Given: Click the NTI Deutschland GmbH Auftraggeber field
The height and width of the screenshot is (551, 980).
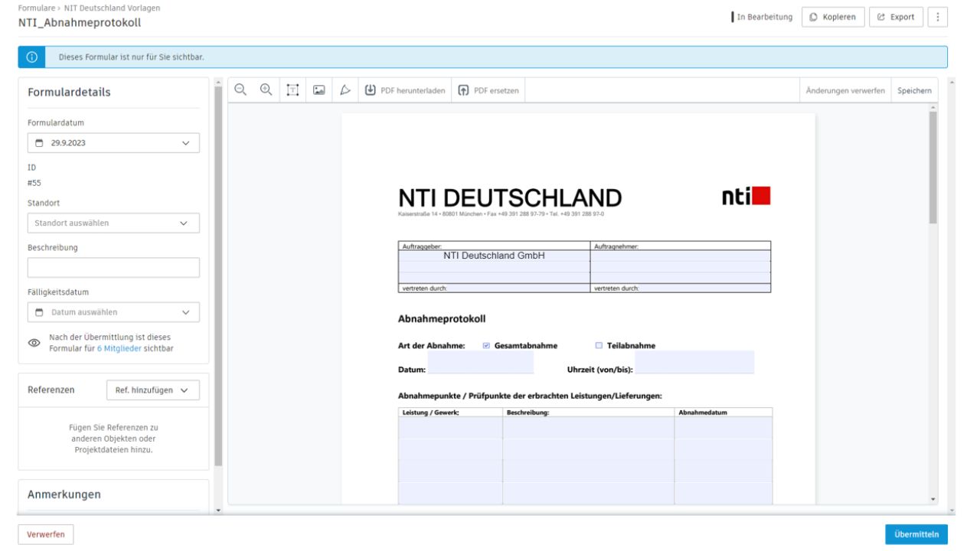Looking at the screenshot, I should (494, 256).
